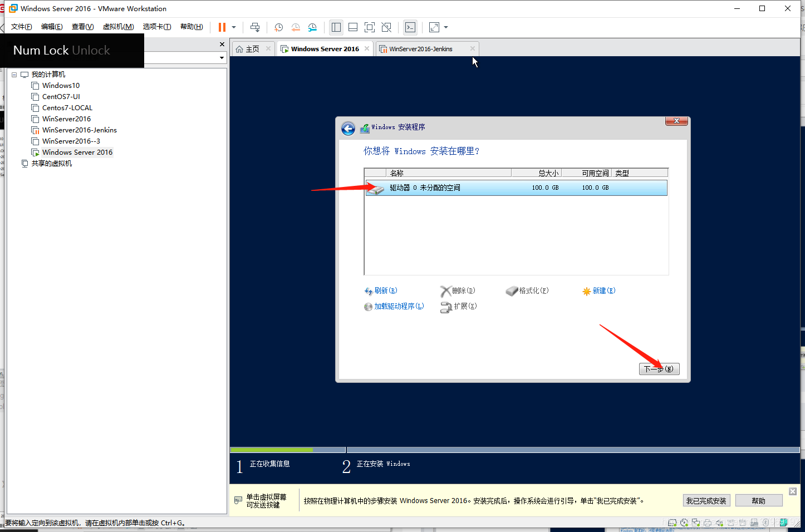Click the 格式化(F) format option

pos(528,290)
